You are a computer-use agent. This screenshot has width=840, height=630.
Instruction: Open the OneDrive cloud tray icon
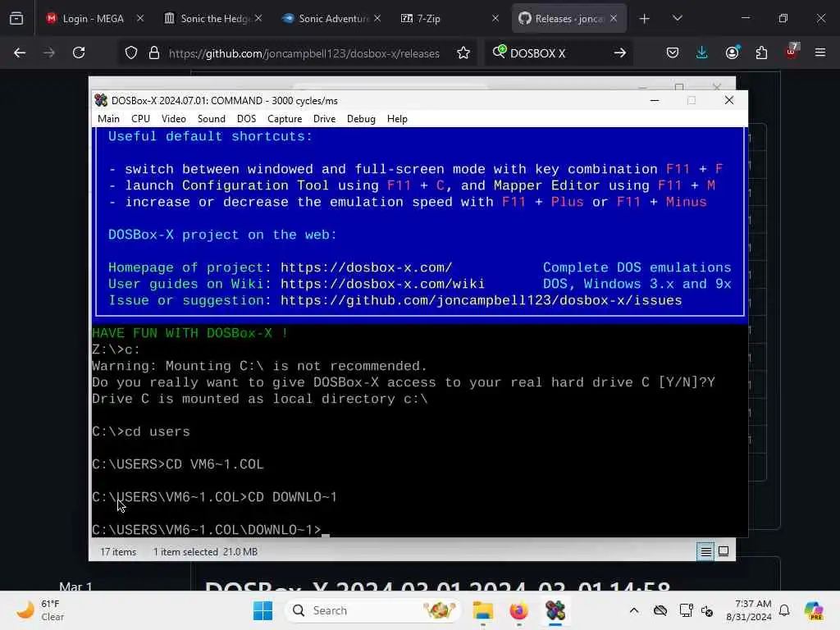660,610
